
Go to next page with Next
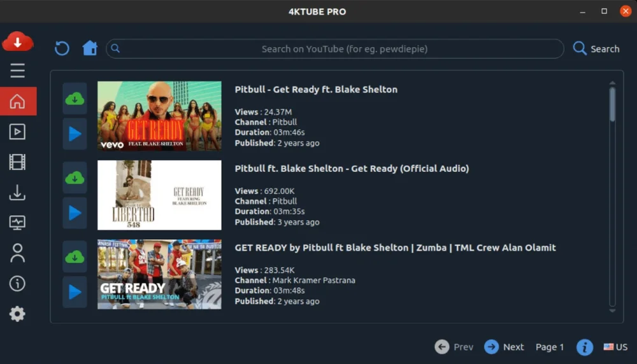[x=504, y=347]
